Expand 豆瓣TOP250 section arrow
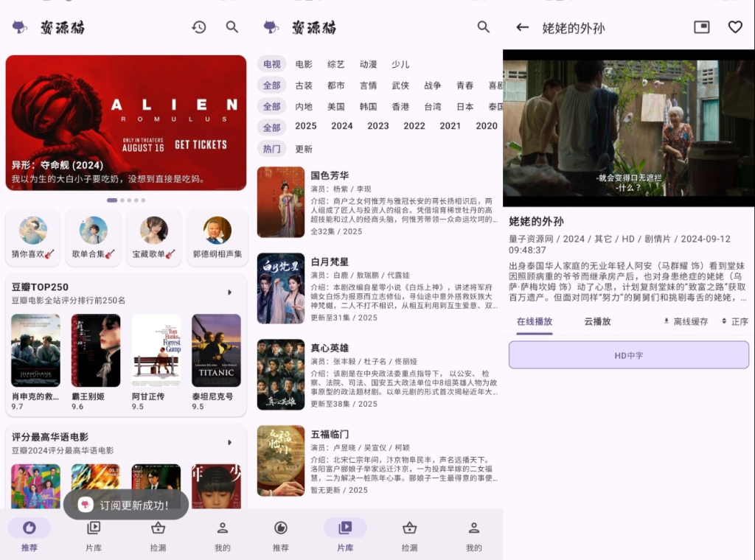Image resolution: width=755 pixels, height=560 pixels. point(230,293)
